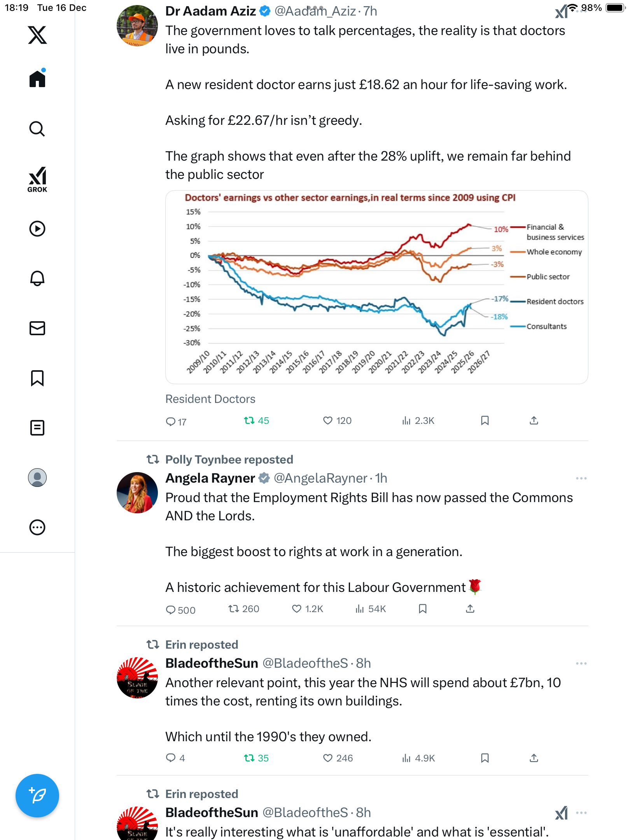
Task: Compose a new post
Action: pos(37,796)
